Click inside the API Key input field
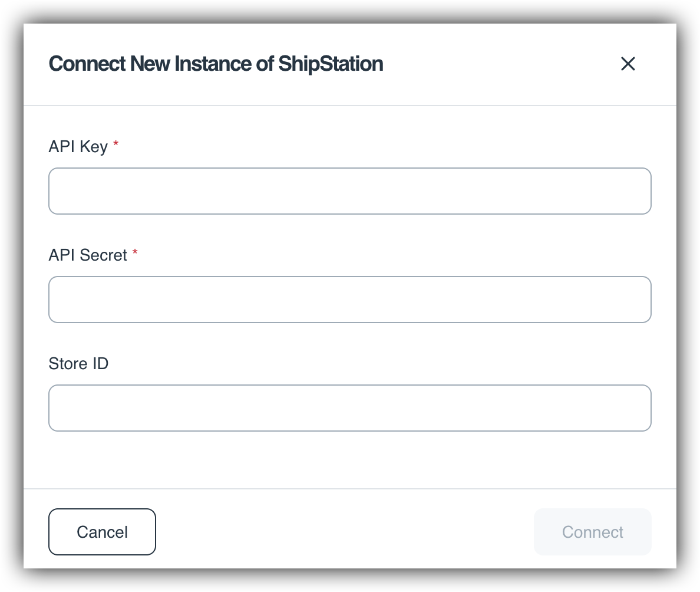Image resolution: width=700 pixels, height=592 pixels. click(349, 191)
